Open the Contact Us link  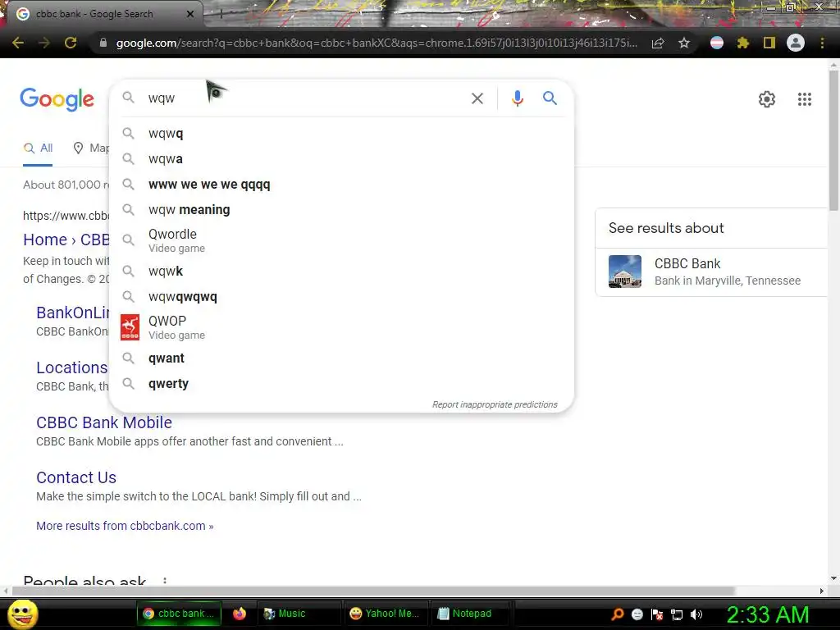(76, 477)
